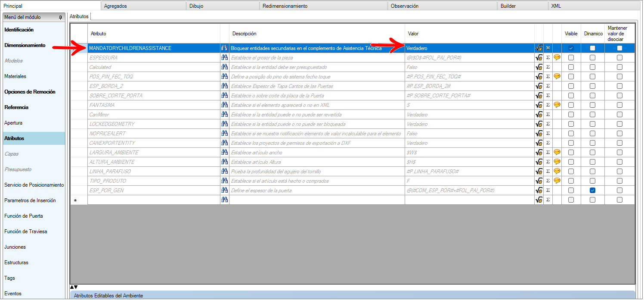644x300 pixels.
Task: Check Mantener valor for LINHA_PARAFUSO row
Action: (619, 172)
